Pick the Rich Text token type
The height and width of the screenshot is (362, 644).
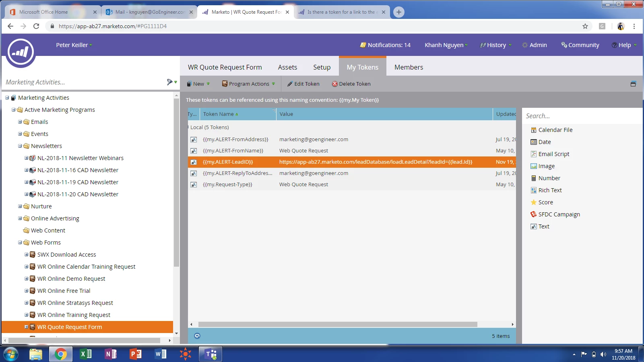[546, 190]
